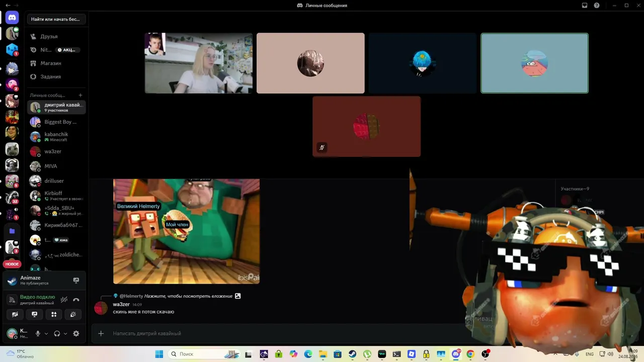The image size is (644, 362).
Task: Open attachment icon in the reply preview
Action: (x=238, y=296)
